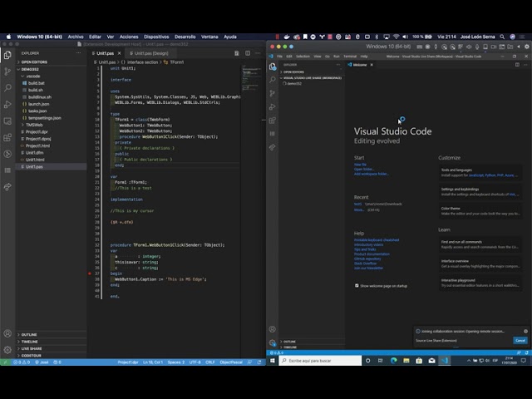Viewport: 532px width, 399px height.
Task: Click Printable keyboard cheatsheet link
Action: pos(377,240)
